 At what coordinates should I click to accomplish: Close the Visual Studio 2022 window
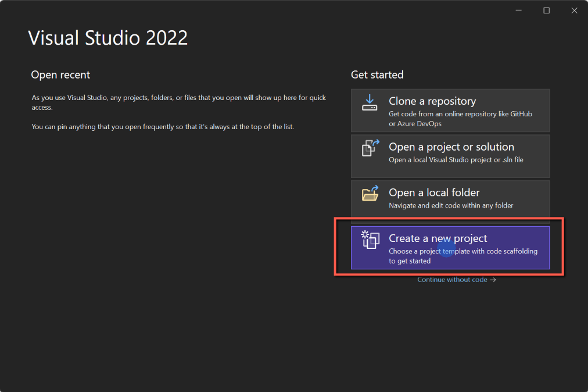click(x=573, y=10)
